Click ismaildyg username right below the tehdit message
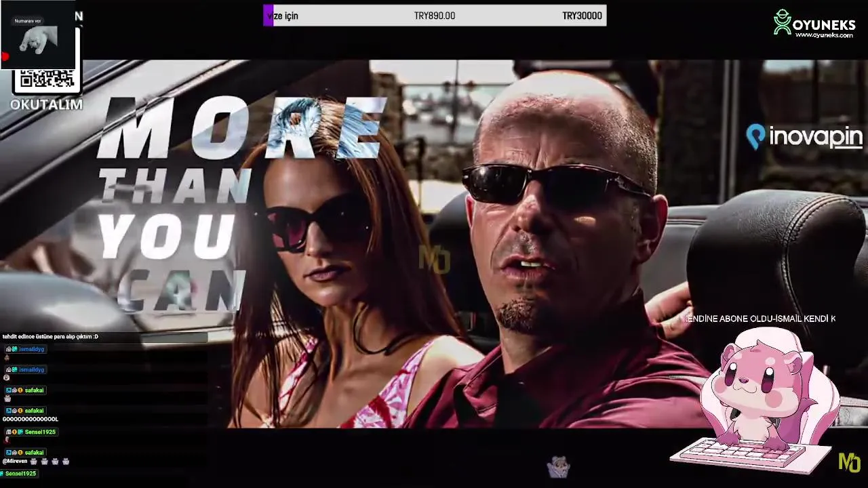Viewport: 868px width, 488px height. (31, 349)
